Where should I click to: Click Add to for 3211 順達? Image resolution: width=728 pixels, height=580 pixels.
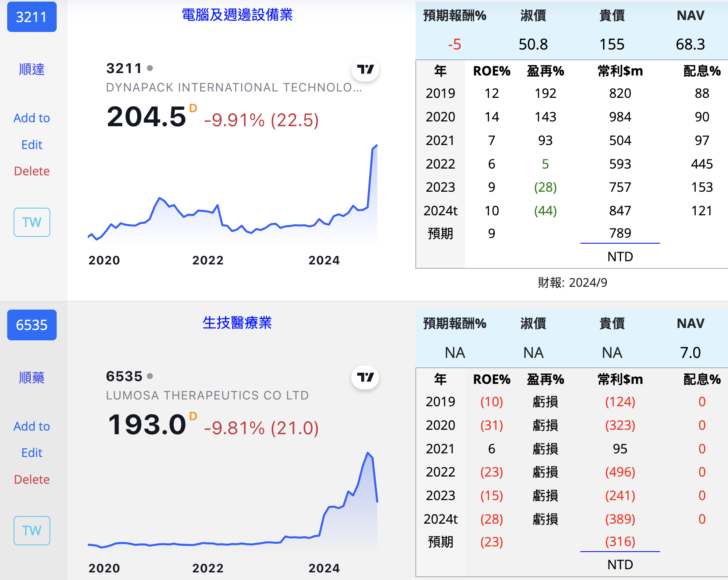pos(32,118)
